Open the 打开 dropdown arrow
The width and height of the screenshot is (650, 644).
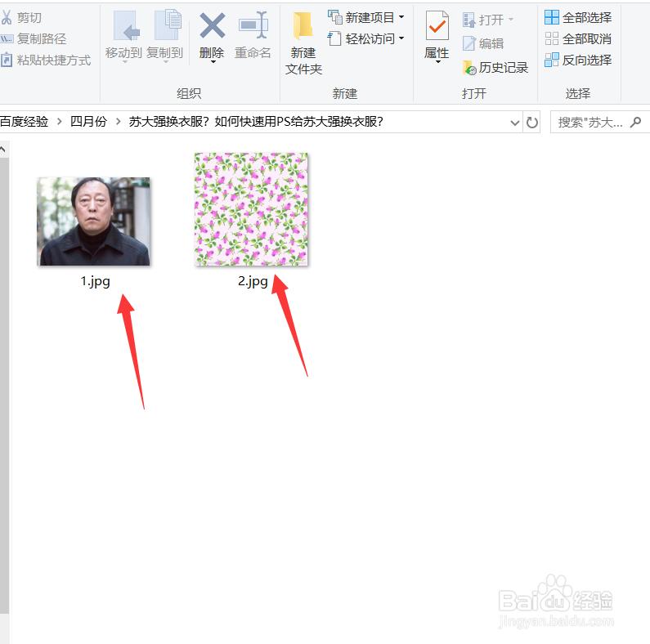coord(511,20)
